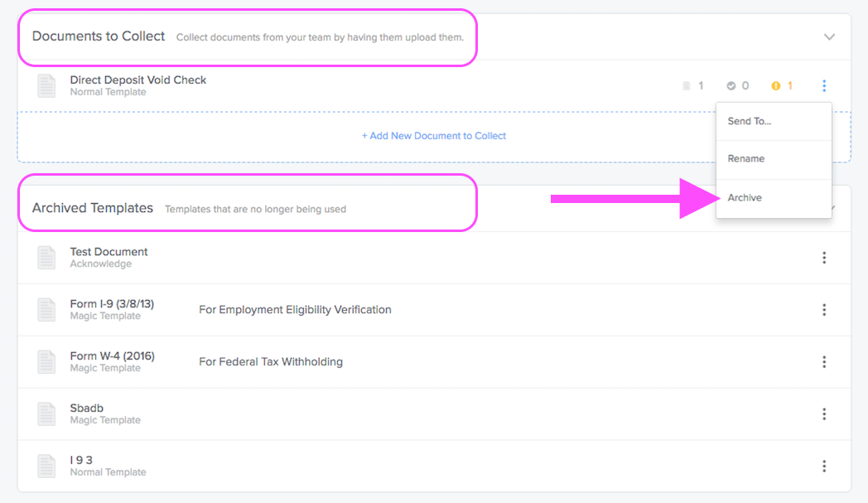Collapse the Archived Templates section chevron
868x503 pixels.
click(x=832, y=208)
